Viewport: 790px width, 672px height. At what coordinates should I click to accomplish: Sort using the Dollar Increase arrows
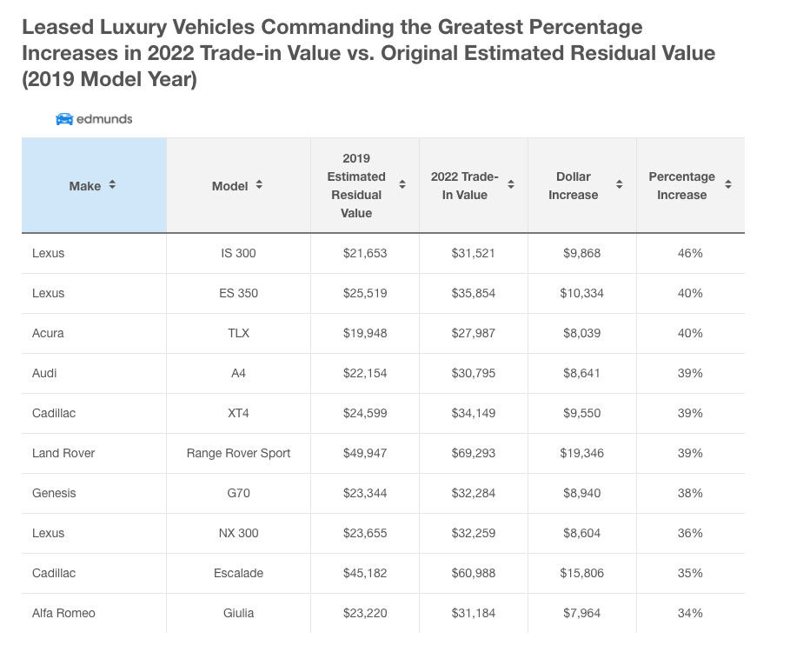619,185
